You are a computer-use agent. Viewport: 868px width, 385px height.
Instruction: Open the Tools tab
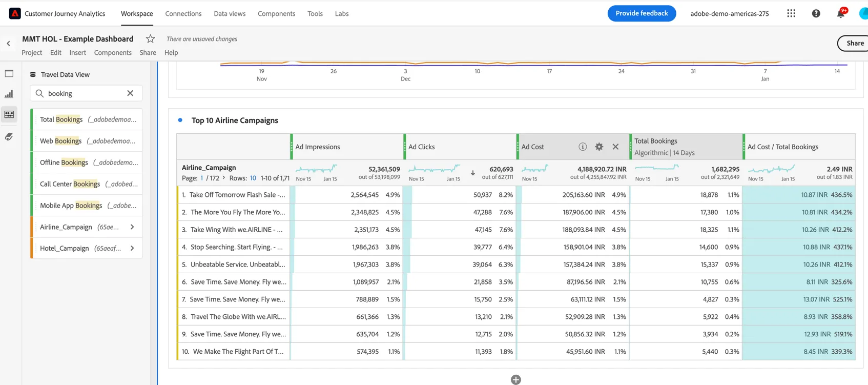point(315,13)
